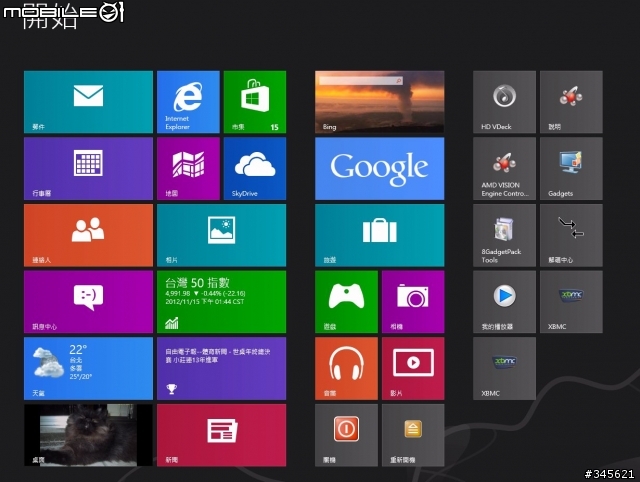Launch the Gadgets tile with monitor icon
This screenshot has height=482, width=640.
(x=571, y=169)
